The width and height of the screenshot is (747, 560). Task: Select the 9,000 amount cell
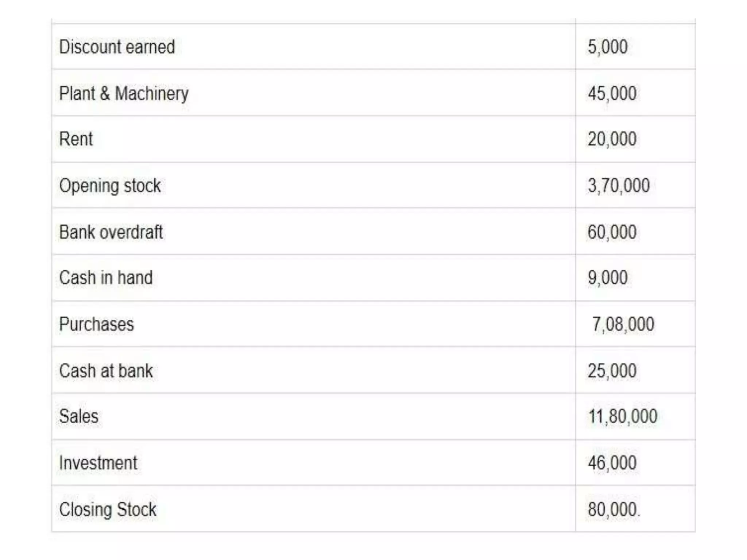pos(607,278)
